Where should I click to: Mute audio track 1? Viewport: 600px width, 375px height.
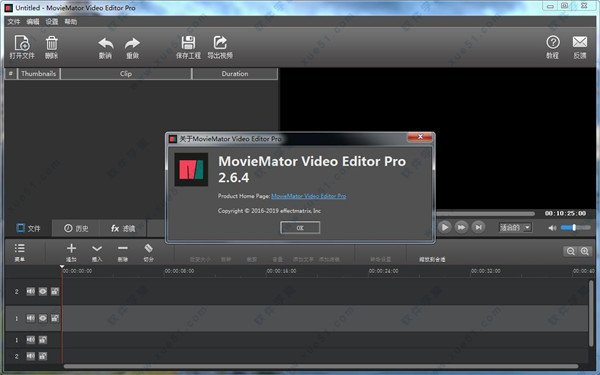(31, 339)
